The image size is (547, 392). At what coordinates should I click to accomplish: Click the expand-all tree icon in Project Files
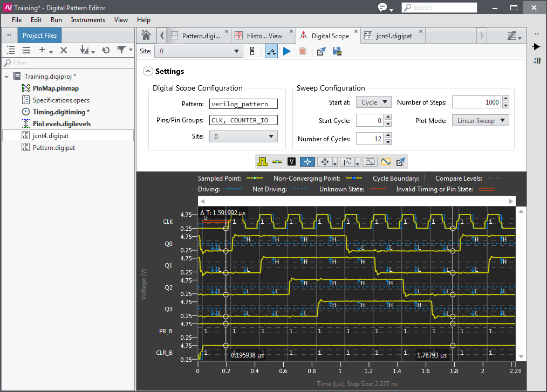pos(11,50)
